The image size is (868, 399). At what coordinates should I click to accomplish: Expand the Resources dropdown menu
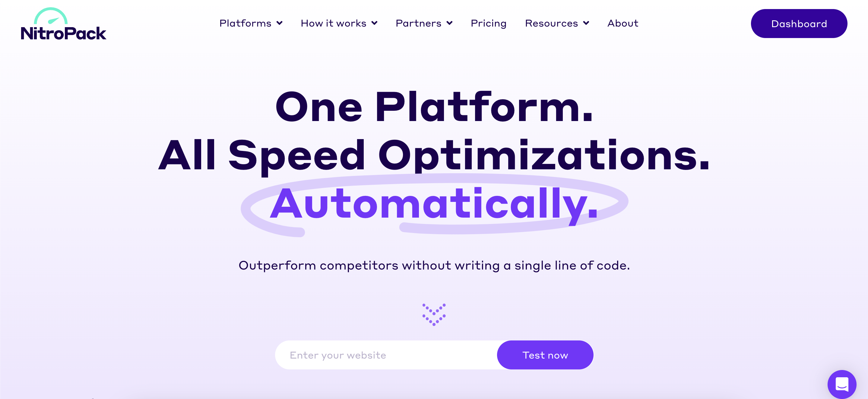tap(556, 23)
